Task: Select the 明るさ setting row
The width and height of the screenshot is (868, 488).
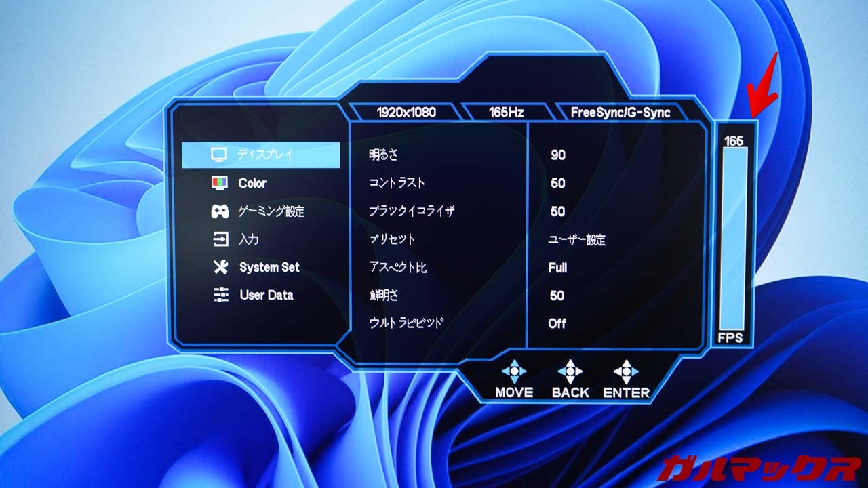Action: [x=384, y=155]
